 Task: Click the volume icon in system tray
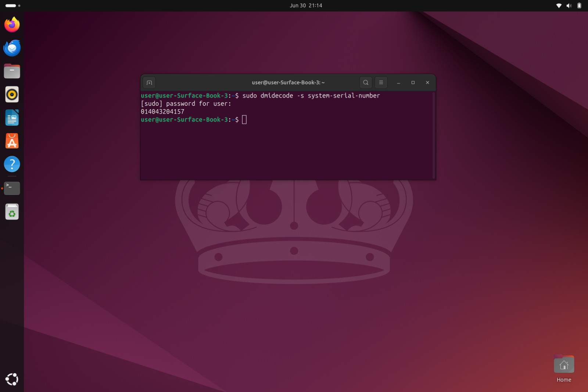coord(569,6)
